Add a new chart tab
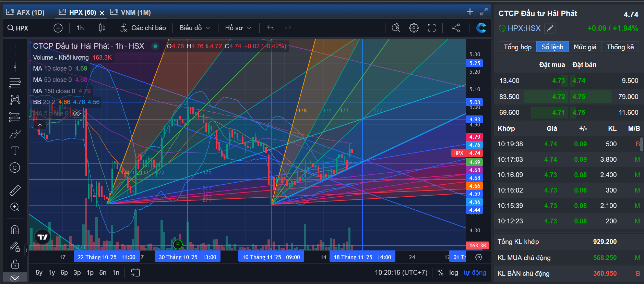 click(x=470, y=12)
